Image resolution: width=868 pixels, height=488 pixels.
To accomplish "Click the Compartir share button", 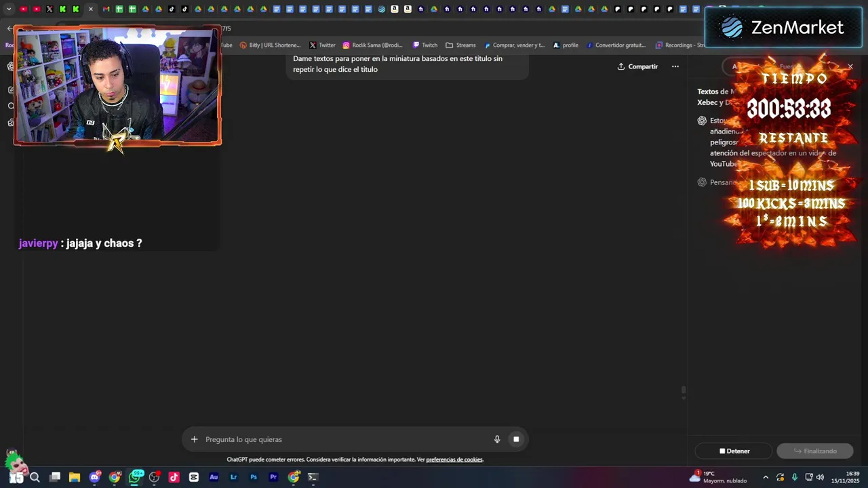I will click(x=637, y=66).
